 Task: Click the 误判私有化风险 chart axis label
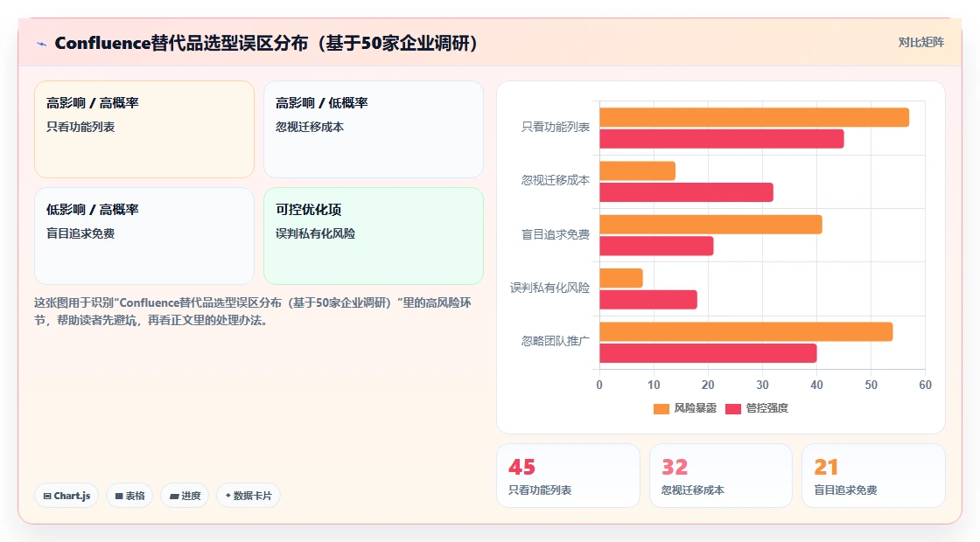pyautogui.click(x=550, y=288)
